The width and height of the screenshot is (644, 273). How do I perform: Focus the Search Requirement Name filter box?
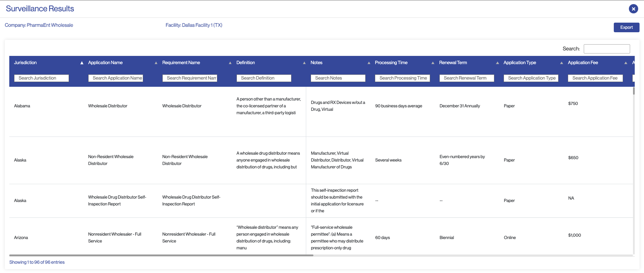[190, 78]
